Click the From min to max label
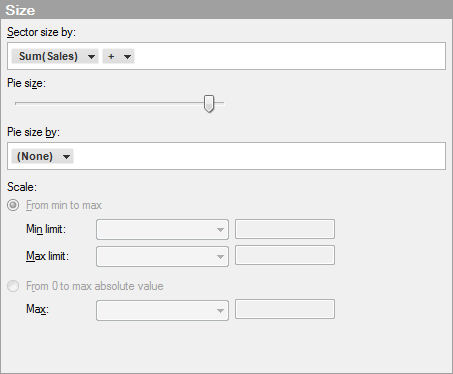453x374 pixels. pyautogui.click(x=64, y=205)
